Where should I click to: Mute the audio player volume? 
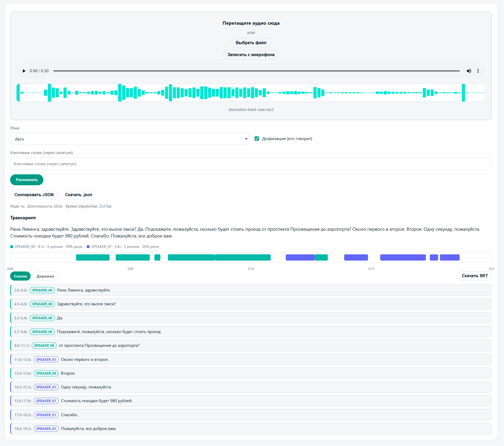click(x=469, y=71)
